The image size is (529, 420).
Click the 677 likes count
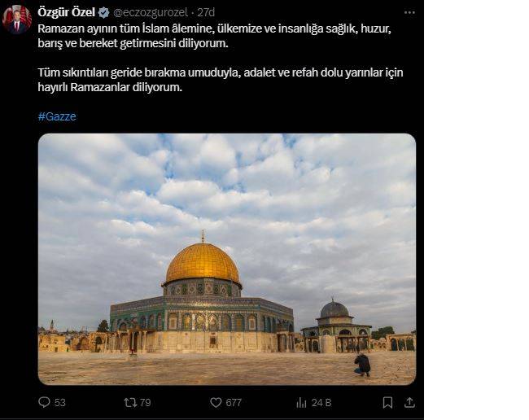click(x=234, y=402)
